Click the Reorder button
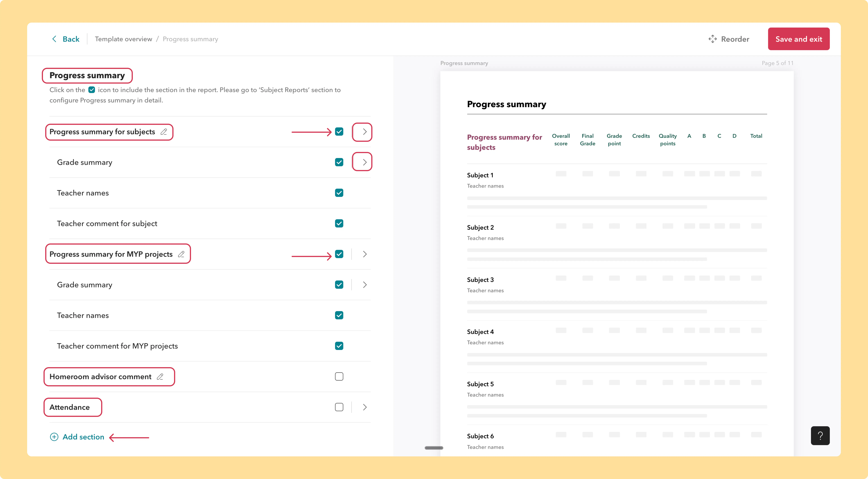 coord(729,39)
